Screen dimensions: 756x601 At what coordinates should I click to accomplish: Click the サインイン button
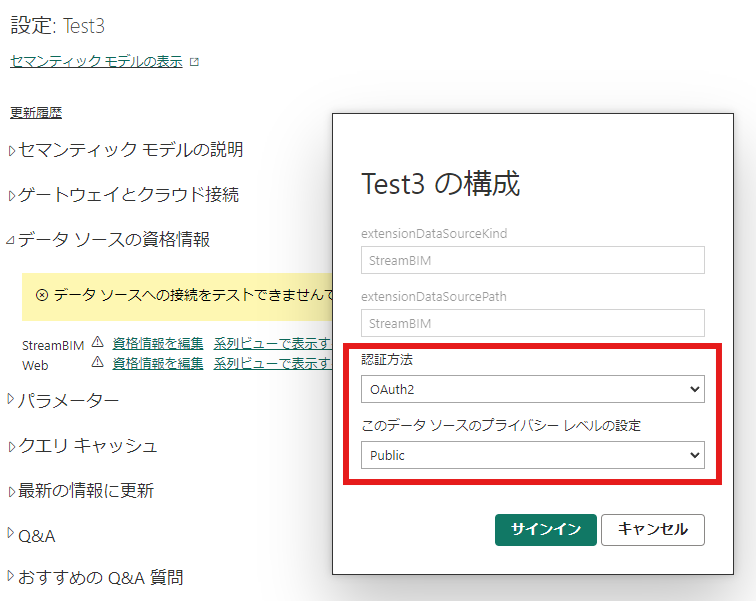tap(545, 530)
